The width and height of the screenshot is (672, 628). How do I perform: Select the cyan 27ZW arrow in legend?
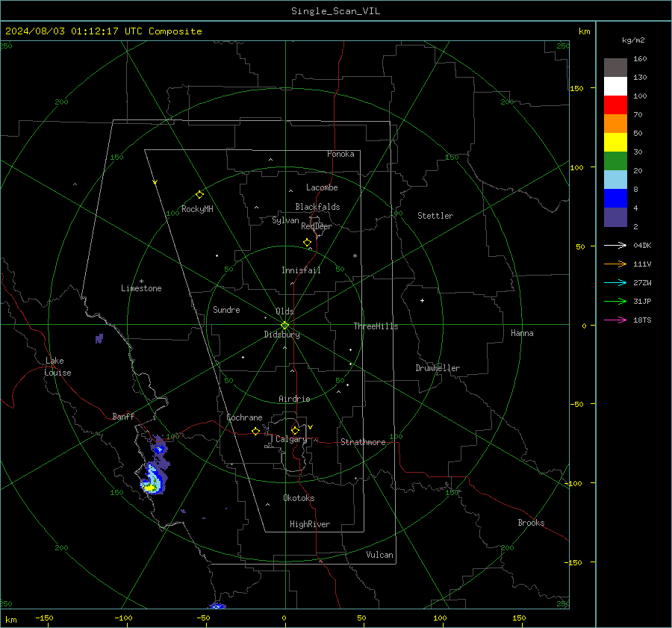tap(615, 282)
